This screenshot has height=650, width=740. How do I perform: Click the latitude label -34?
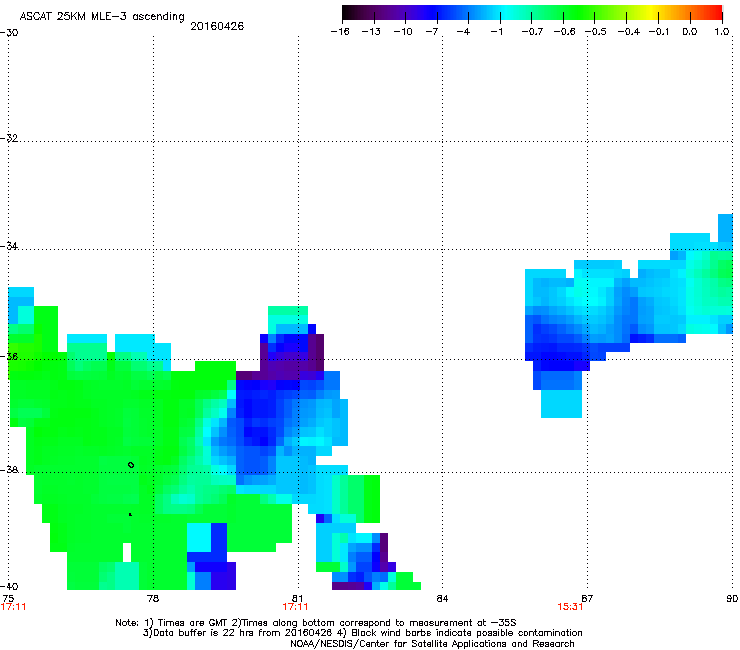click(x=9, y=246)
